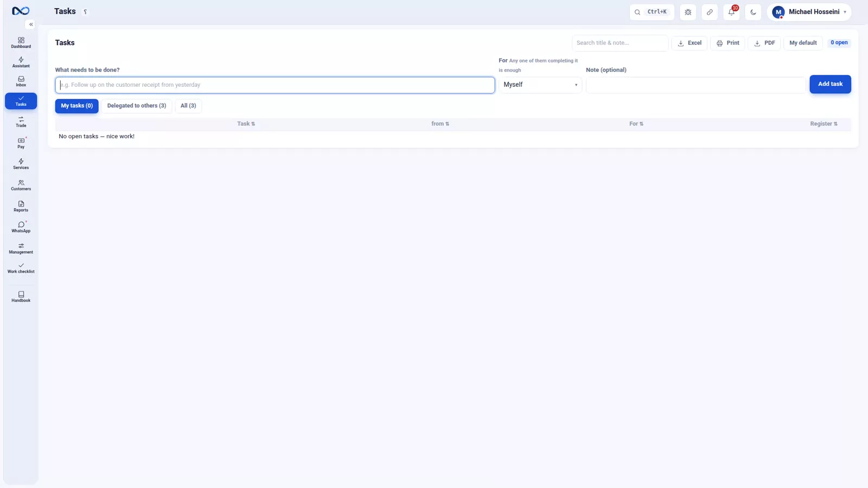868x488 pixels.
Task: Open the Work checklist item
Action: [21, 268]
